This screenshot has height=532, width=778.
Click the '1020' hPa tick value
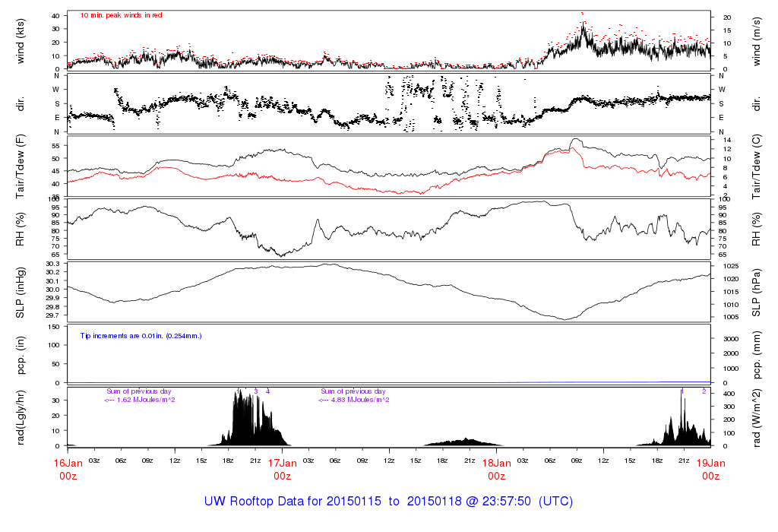click(x=730, y=279)
